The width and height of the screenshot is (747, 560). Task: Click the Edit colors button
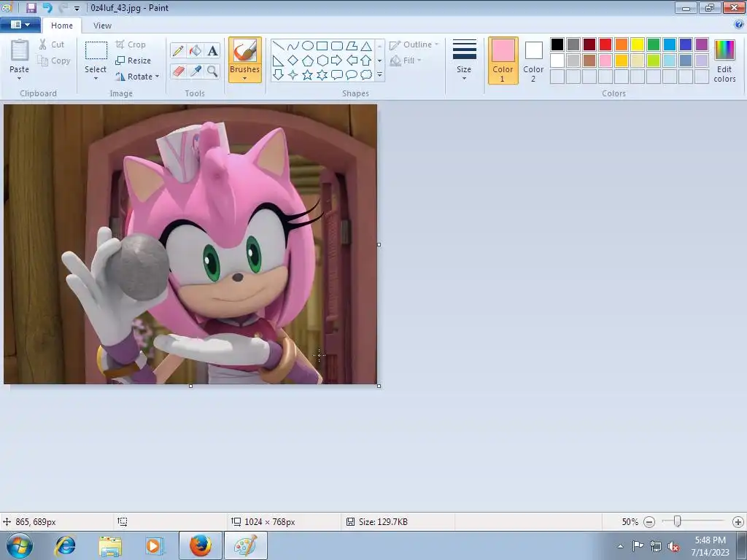coord(724,61)
